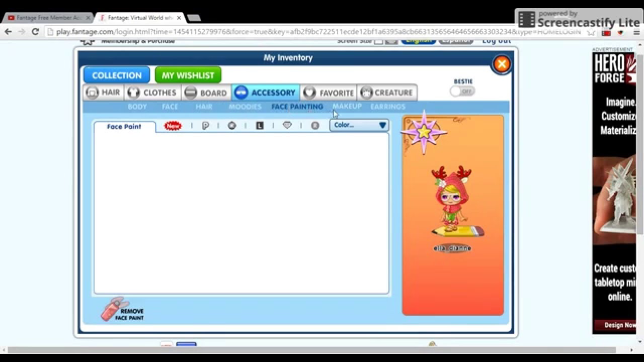Click the star medal badge icon
The width and height of the screenshot is (644, 362).
click(424, 132)
